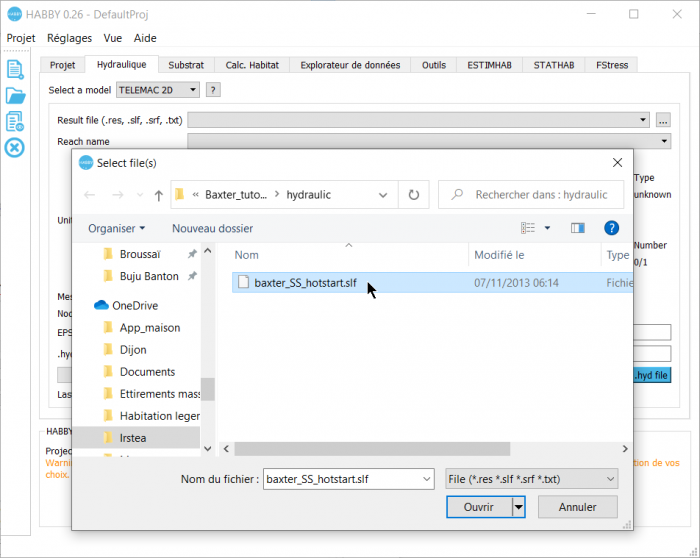Sort by the Nom column header

pos(246,255)
